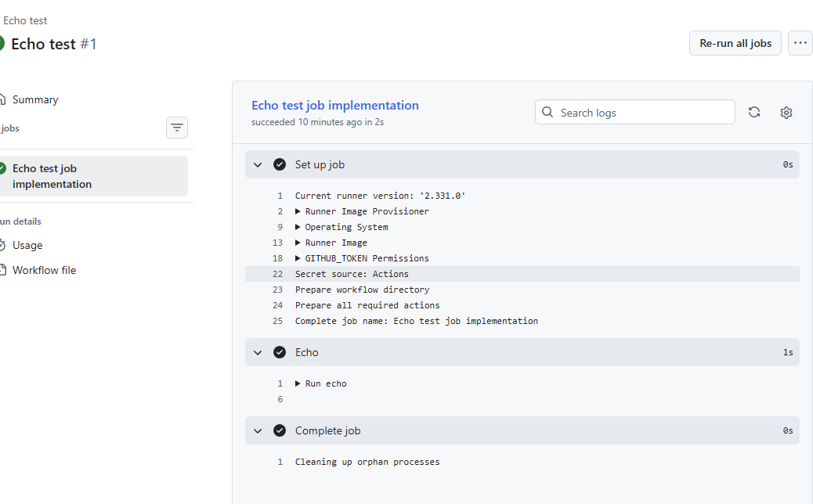Click the magnifier icon in Search logs

point(548,112)
